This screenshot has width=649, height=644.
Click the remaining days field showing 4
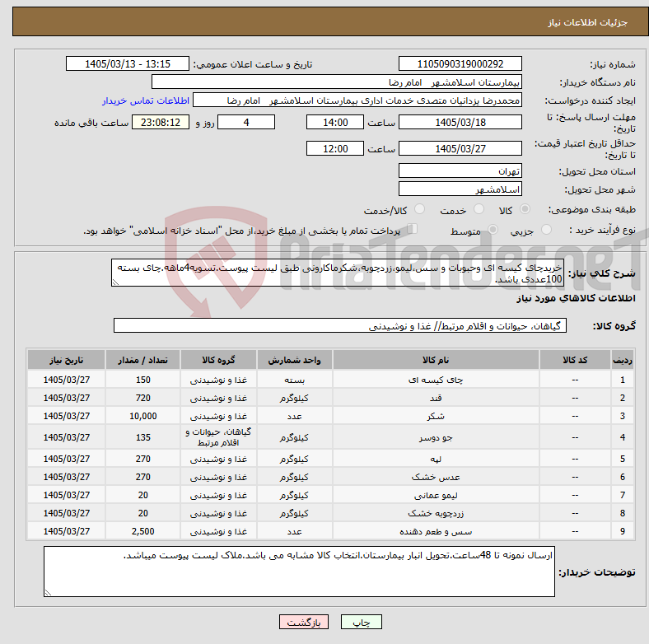(246, 123)
